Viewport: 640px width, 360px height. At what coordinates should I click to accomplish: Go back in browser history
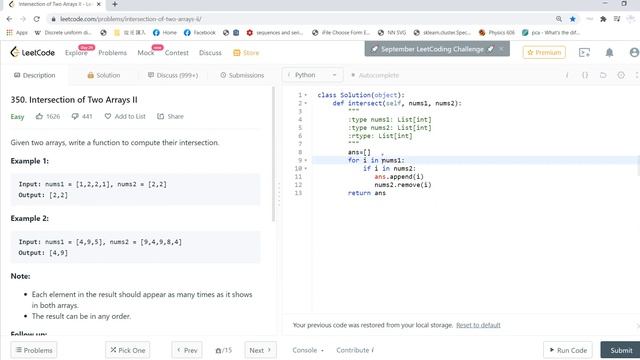9,19
